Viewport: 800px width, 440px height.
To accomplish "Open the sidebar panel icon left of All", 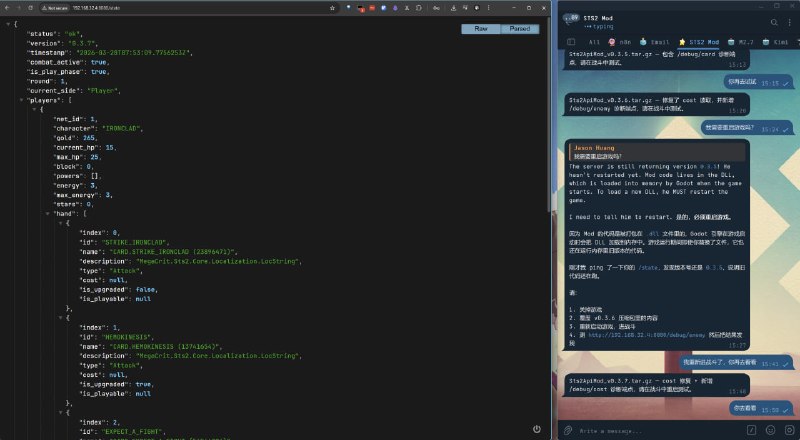I will click(x=570, y=42).
